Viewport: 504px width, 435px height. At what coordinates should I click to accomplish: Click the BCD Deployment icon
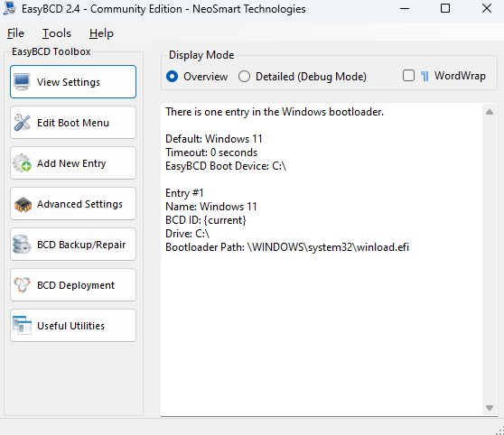point(22,285)
